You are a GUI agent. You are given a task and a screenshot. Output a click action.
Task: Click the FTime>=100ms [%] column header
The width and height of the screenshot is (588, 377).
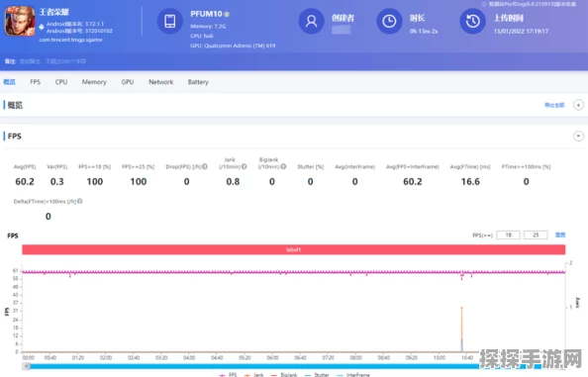tap(526, 167)
